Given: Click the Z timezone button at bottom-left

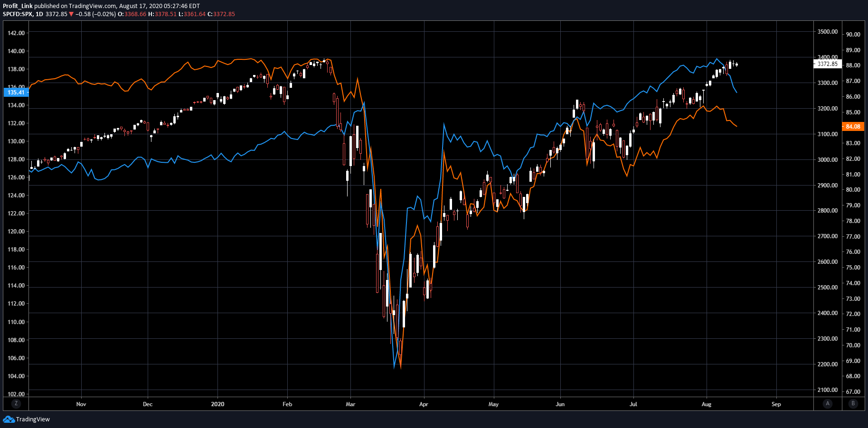Looking at the screenshot, I should (x=16, y=403).
